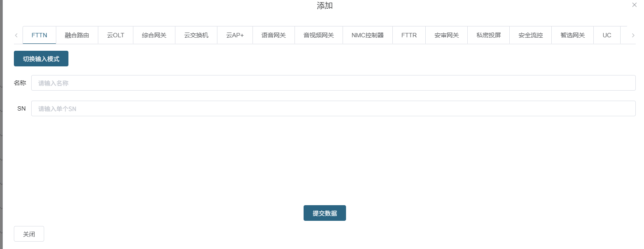Select the 综合网关 tab
The image size is (644, 249).
(x=154, y=35)
